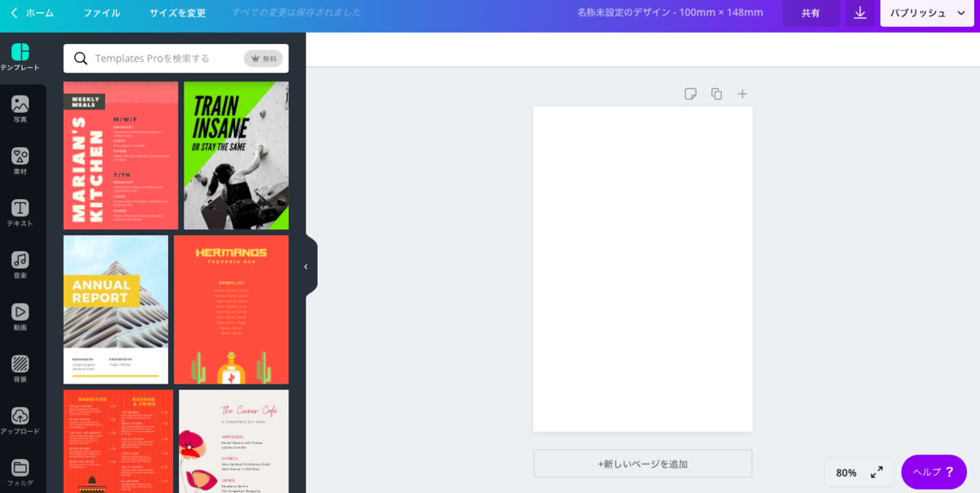Toggle the 無料 (Free) filter in search
Image resolution: width=980 pixels, height=493 pixels.
pyautogui.click(x=263, y=58)
